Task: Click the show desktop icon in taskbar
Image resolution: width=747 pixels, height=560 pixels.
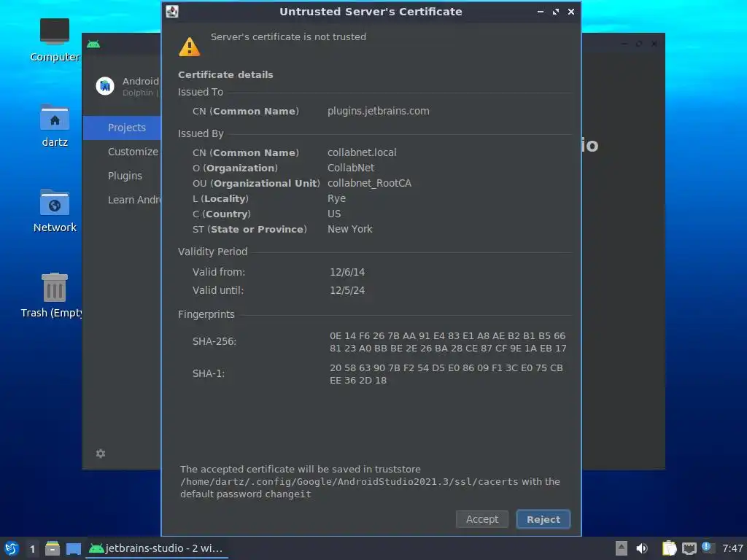Action: click(x=74, y=548)
